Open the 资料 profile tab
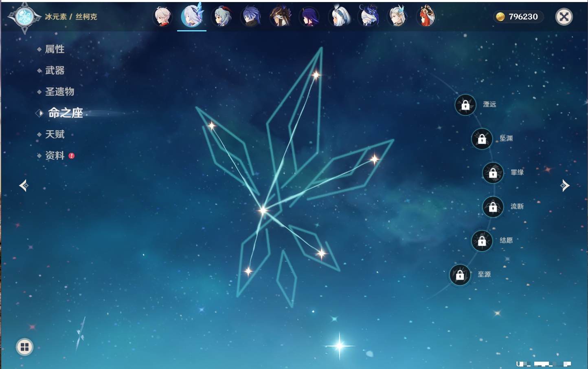588x369 pixels. (55, 155)
